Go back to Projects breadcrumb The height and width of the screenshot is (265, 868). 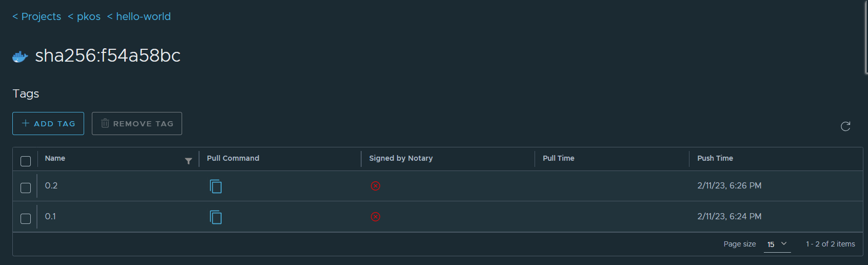coord(37,16)
